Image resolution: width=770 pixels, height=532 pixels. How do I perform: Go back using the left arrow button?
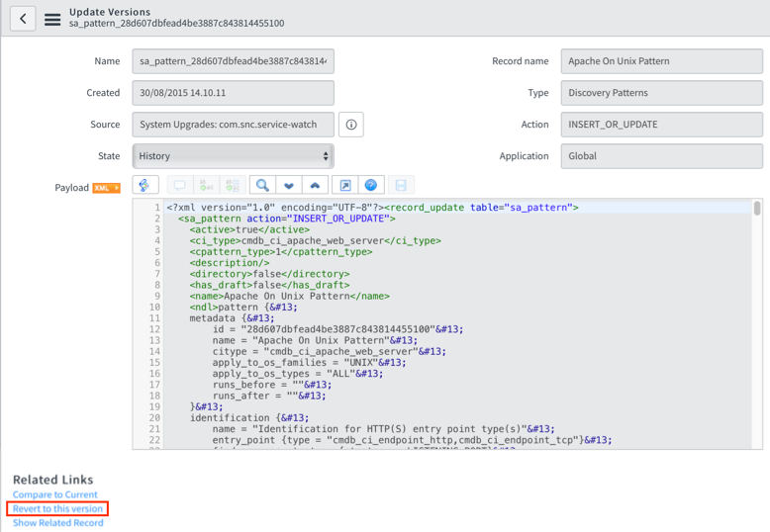(x=23, y=19)
